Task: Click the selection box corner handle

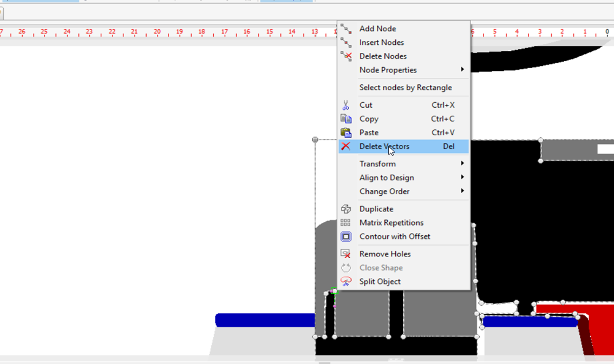Action: coord(315,140)
